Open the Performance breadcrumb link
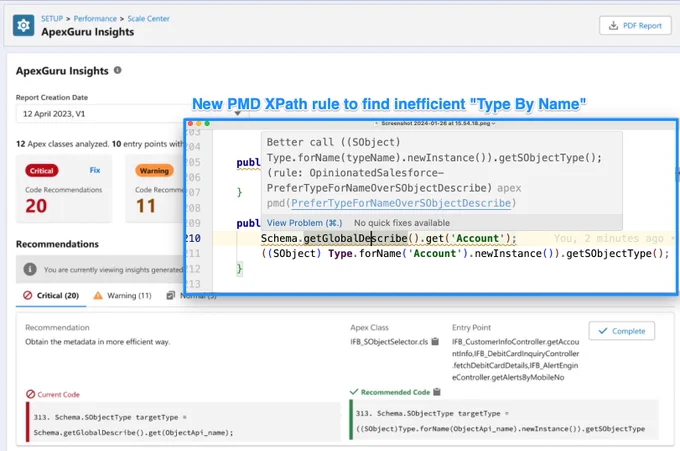Screen dimensions: 680x451 95,19
